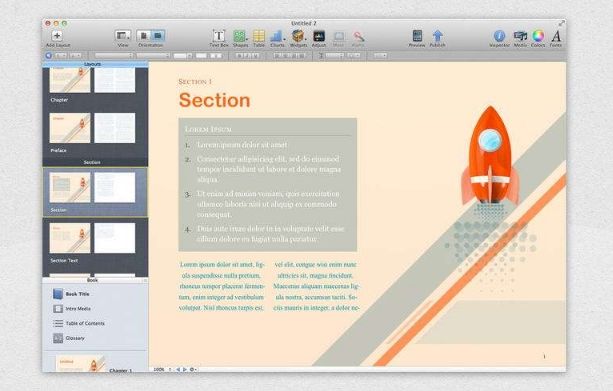Open the Adjust image panel
Screen dimensions: 613x391
pyautogui.click(x=319, y=36)
